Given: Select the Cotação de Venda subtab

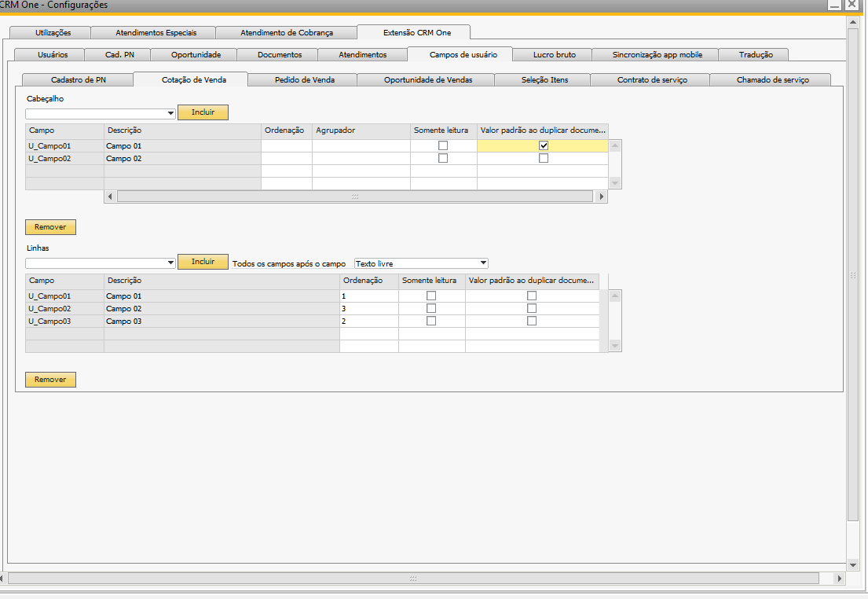Looking at the screenshot, I should coord(194,79).
